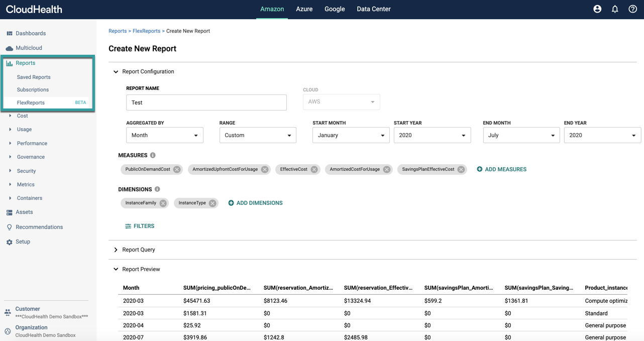
Task: Select the Data Center tab
Action: (373, 9)
